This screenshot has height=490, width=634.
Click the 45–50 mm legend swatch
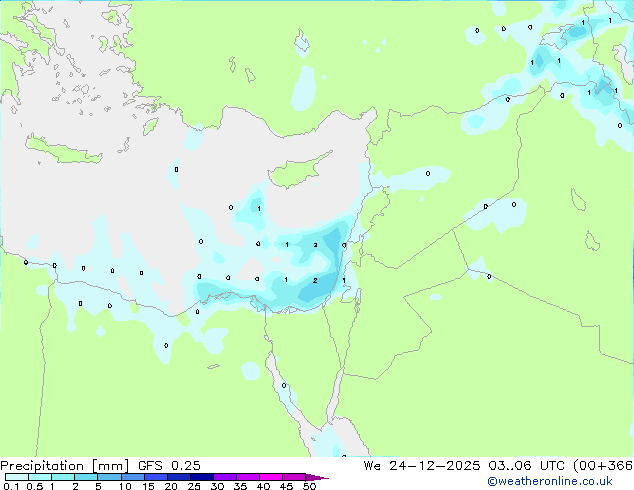[x=294, y=477]
